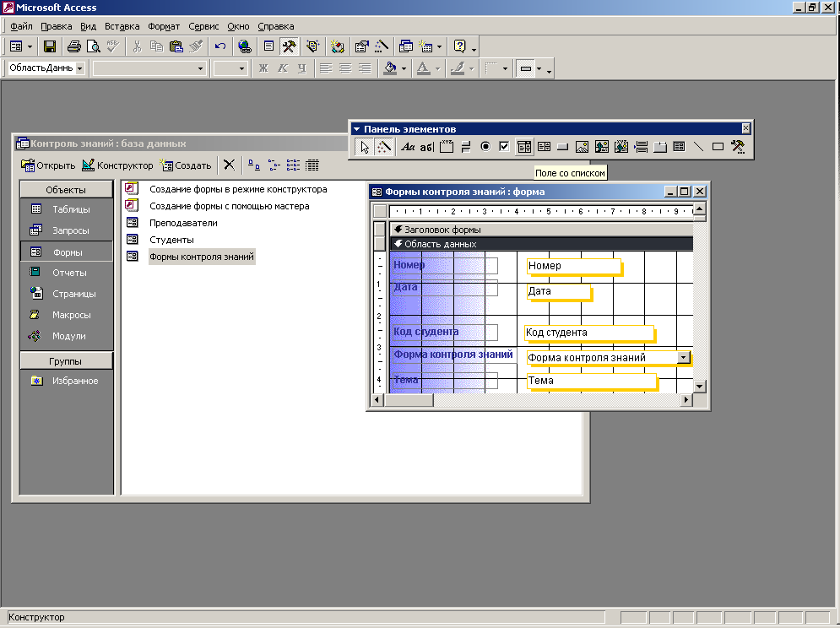
Task: Expand the special effect dropdown arrow
Action: point(539,68)
